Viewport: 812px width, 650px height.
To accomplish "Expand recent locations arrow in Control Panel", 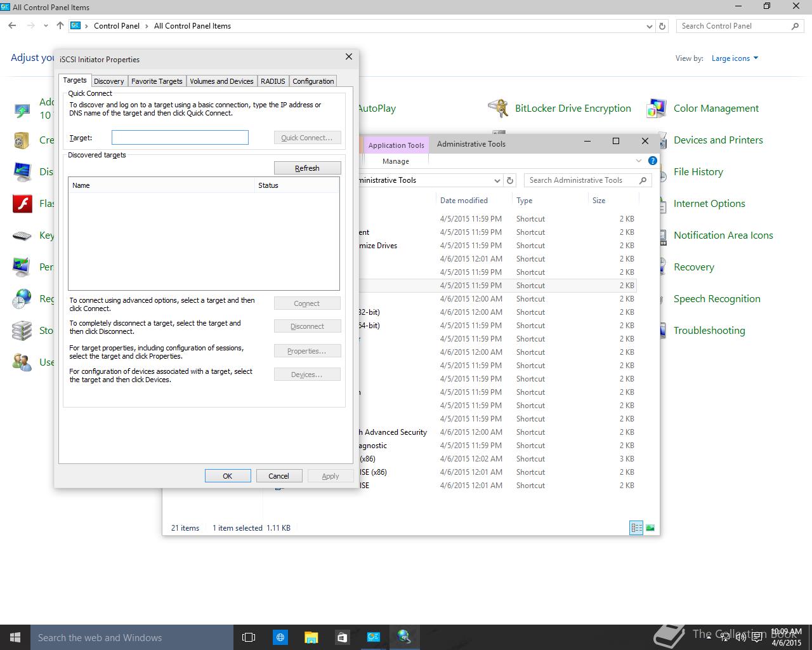I will (46, 26).
